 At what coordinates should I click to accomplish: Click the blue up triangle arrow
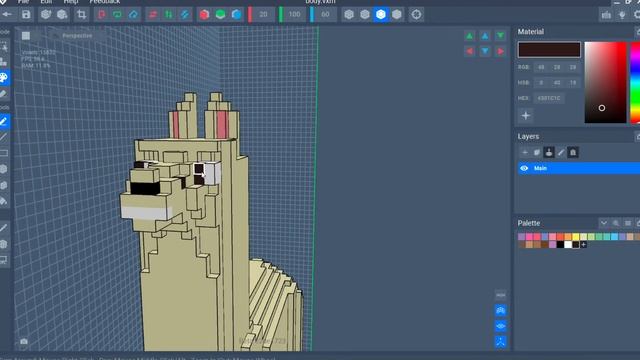(x=485, y=36)
